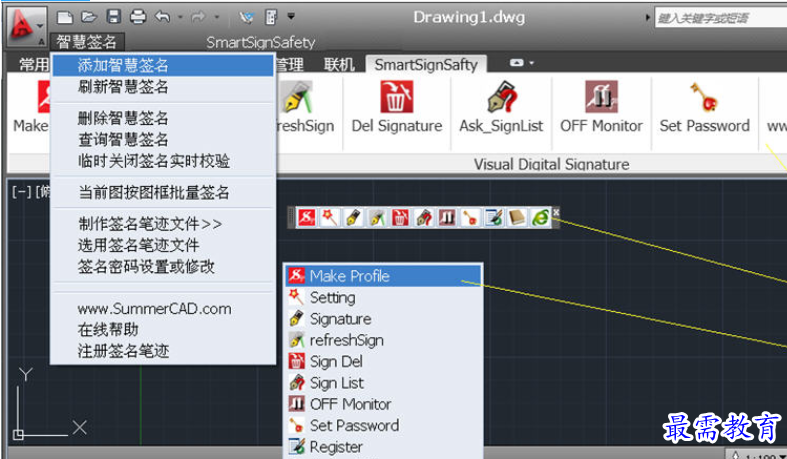The image size is (787, 459).
Task: Click the Del Signature ribbon button
Action: pyautogui.click(x=397, y=107)
